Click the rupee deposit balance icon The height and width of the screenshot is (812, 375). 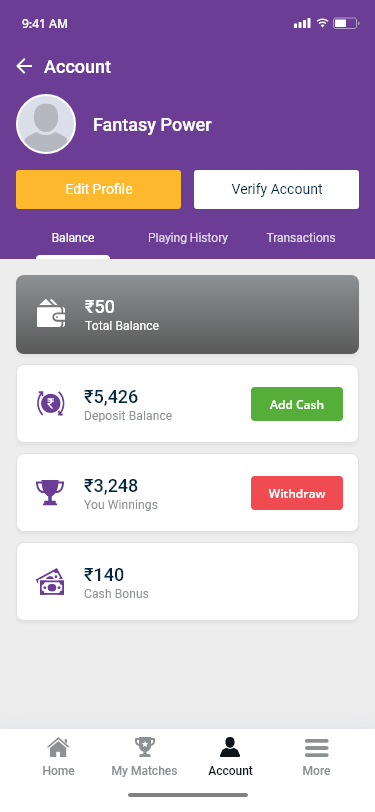coord(50,403)
